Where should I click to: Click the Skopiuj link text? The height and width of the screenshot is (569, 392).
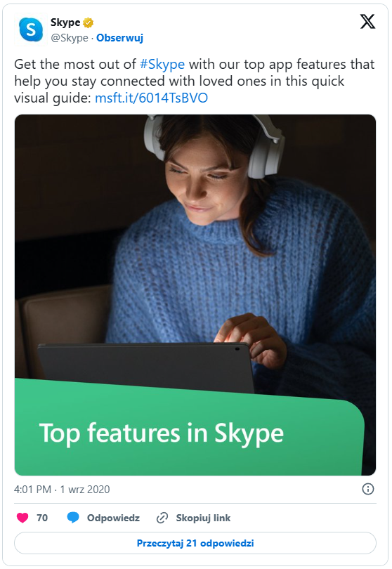pos(203,518)
